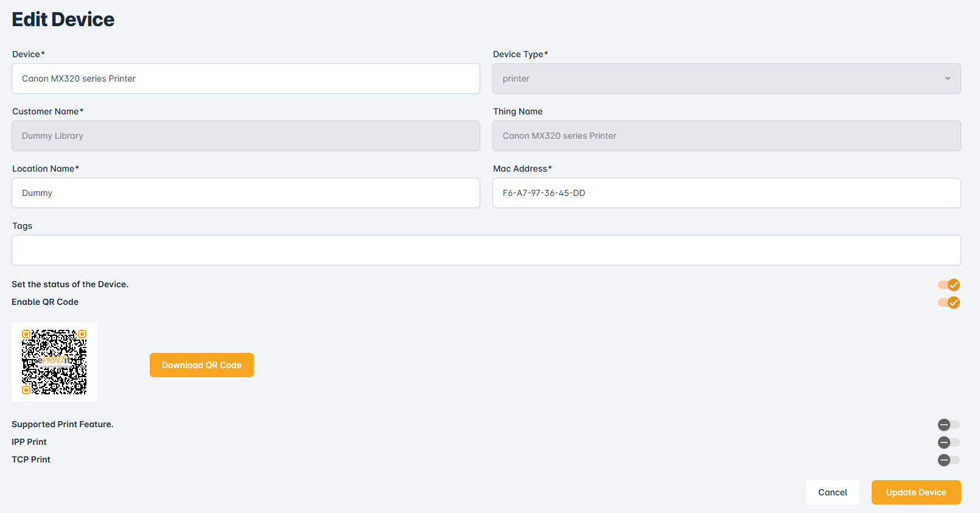Disable the Enable QR Code switch
This screenshot has height=513, width=980.
pos(948,302)
